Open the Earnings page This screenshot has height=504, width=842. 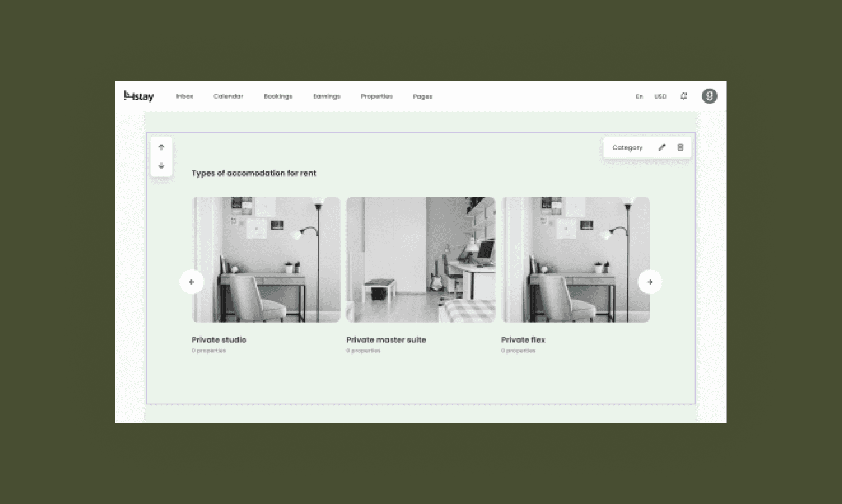tap(327, 97)
